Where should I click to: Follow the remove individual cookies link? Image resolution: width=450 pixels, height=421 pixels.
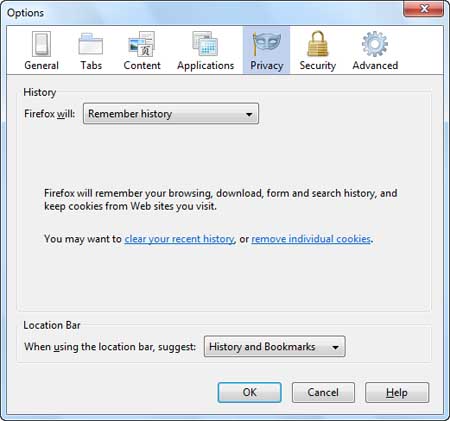pos(311,239)
